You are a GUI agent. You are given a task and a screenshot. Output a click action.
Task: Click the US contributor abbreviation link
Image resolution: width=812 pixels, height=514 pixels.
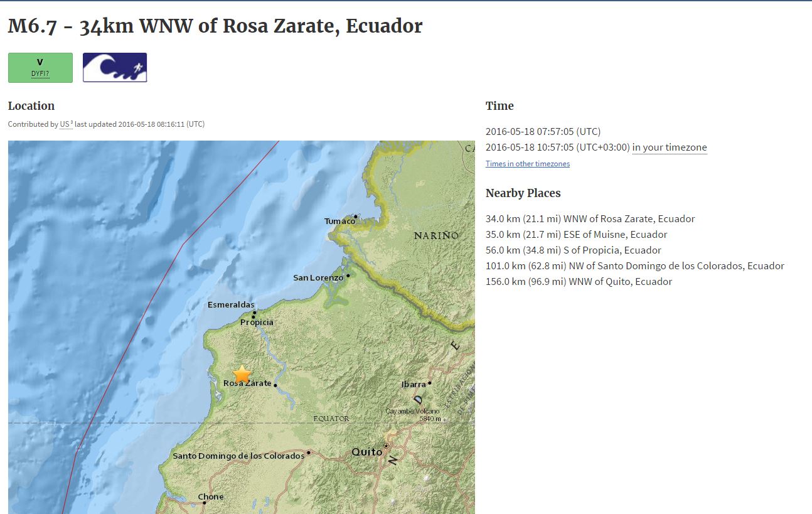(x=65, y=124)
